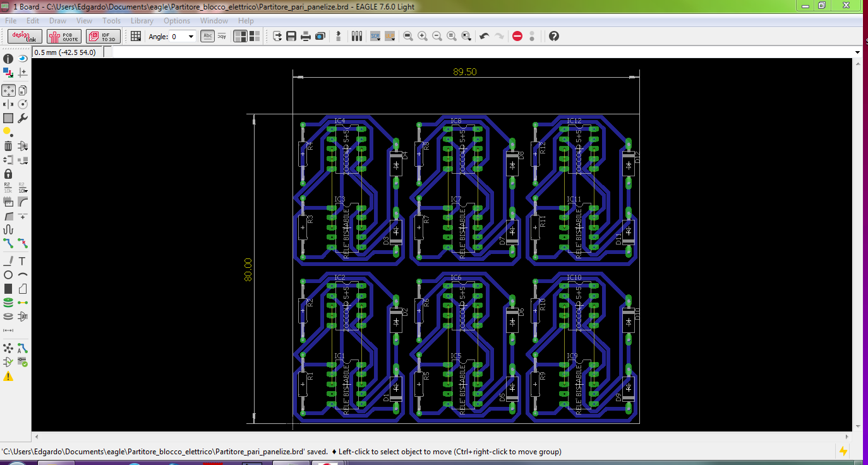This screenshot has height=465, width=868.
Task: Select the Show (eye) tool
Action: (x=23, y=59)
